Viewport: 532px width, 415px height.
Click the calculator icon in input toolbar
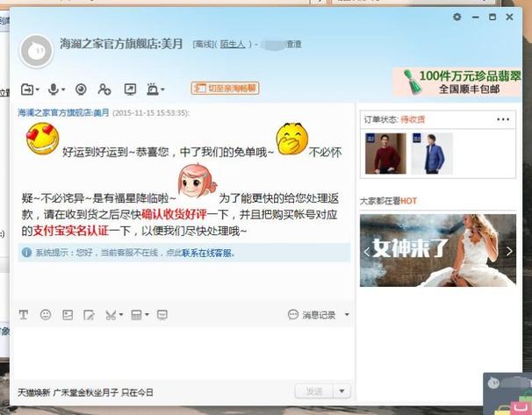click(136, 315)
